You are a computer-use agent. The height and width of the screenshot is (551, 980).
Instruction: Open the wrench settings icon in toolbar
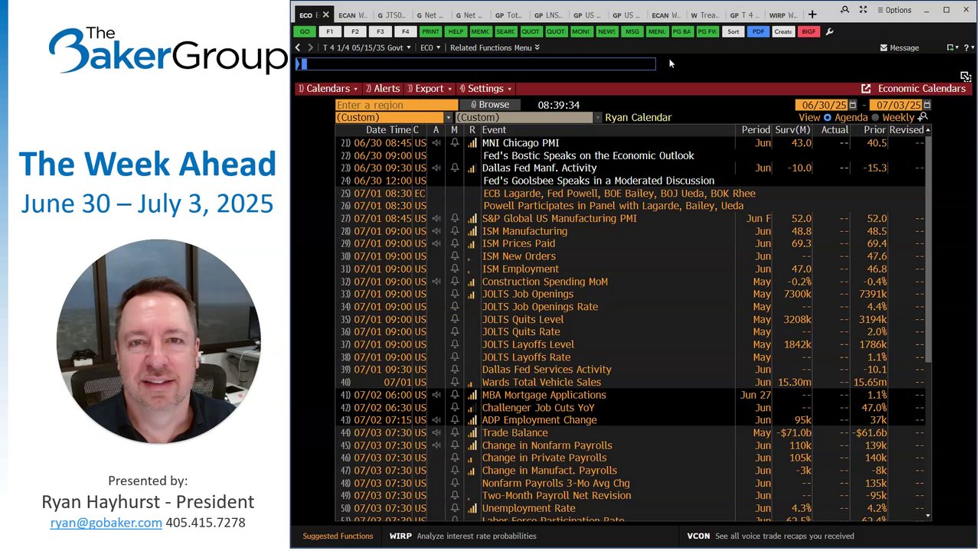(x=830, y=31)
